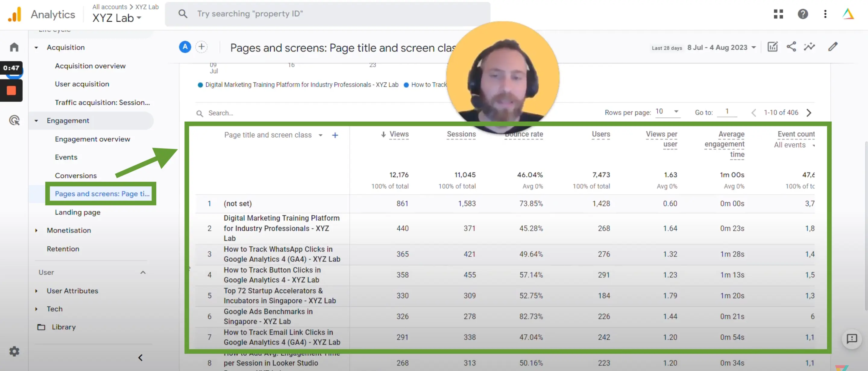Toggle Digital Marketing Training Platform chart legend
This screenshot has height=371, width=868.
pos(298,85)
